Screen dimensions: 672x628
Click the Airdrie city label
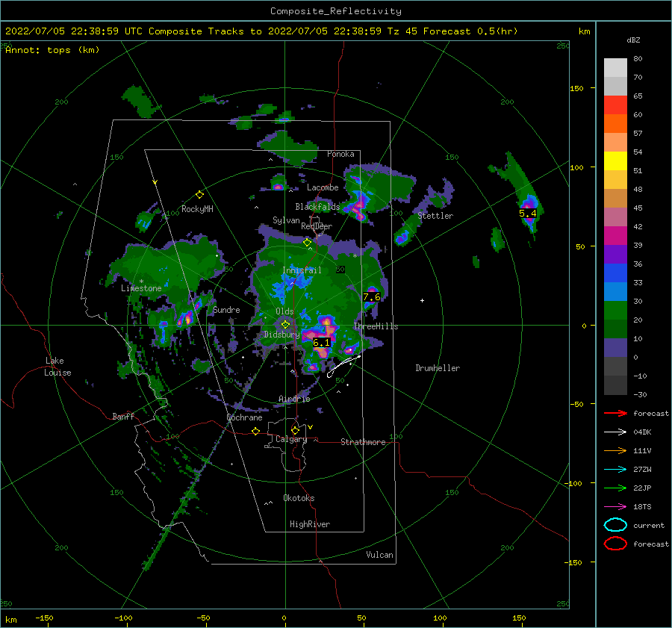point(294,399)
